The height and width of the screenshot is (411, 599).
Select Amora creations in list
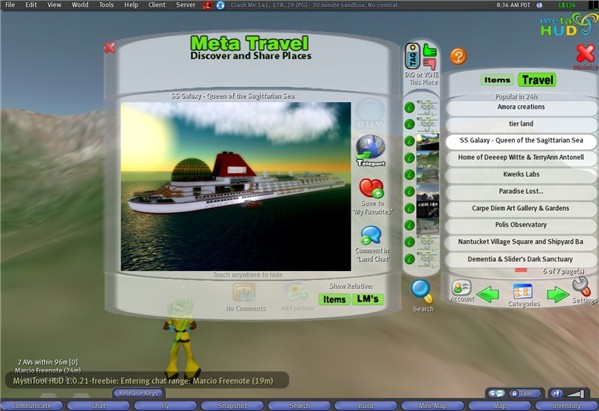pyautogui.click(x=521, y=107)
